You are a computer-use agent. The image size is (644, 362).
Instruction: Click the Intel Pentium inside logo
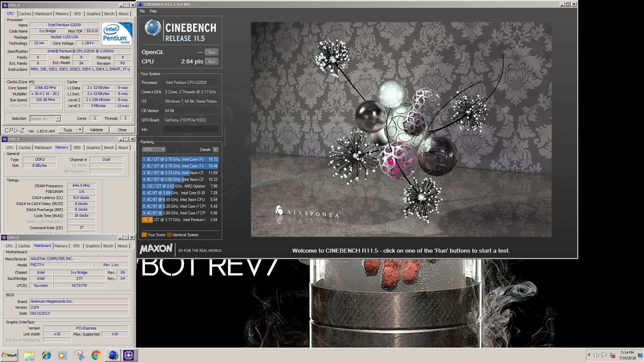coord(117,34)
